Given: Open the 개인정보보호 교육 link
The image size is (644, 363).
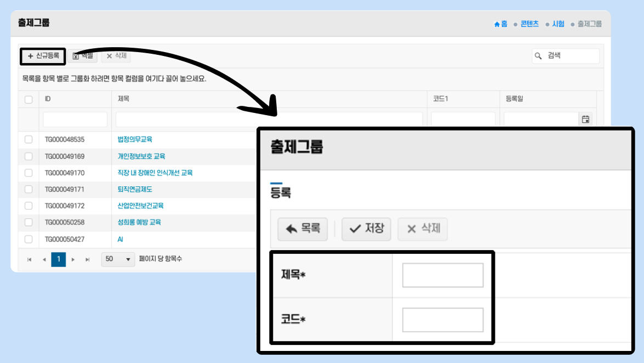Looking at the screenshot, I should (141, 156).
